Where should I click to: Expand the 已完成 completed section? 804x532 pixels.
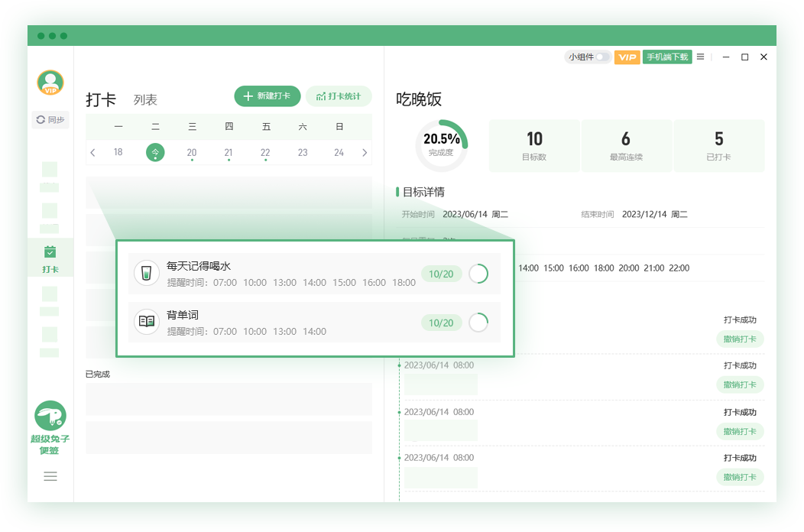(98, 374)
